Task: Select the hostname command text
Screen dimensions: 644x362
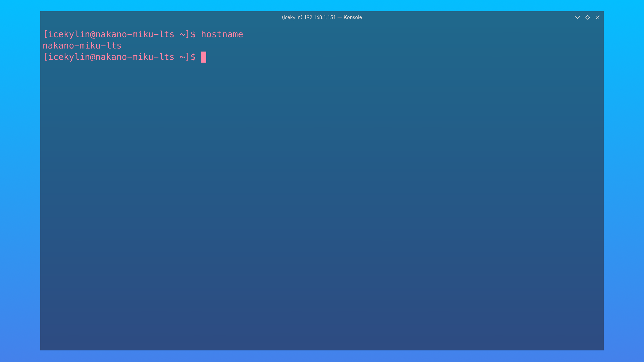Action: click(x=222, y=34)
